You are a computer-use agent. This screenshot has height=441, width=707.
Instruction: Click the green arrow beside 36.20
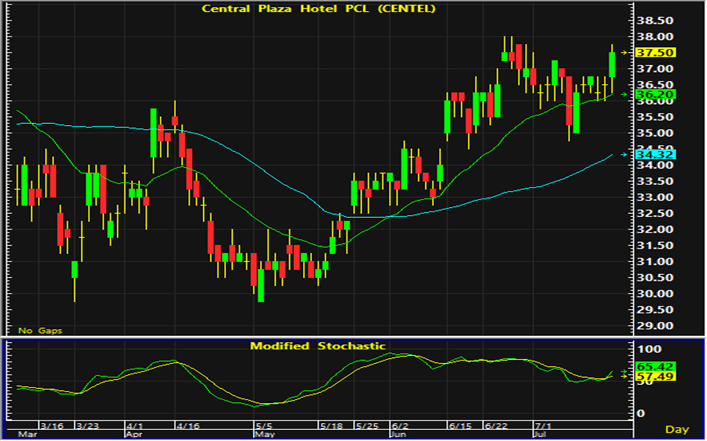(x=624, y=94)
